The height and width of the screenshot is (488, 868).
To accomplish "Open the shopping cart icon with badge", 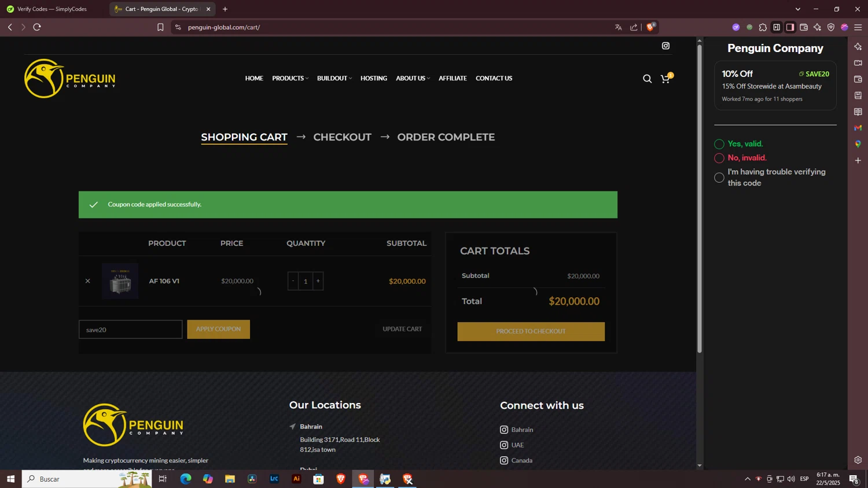I will (x=666, y=79).
